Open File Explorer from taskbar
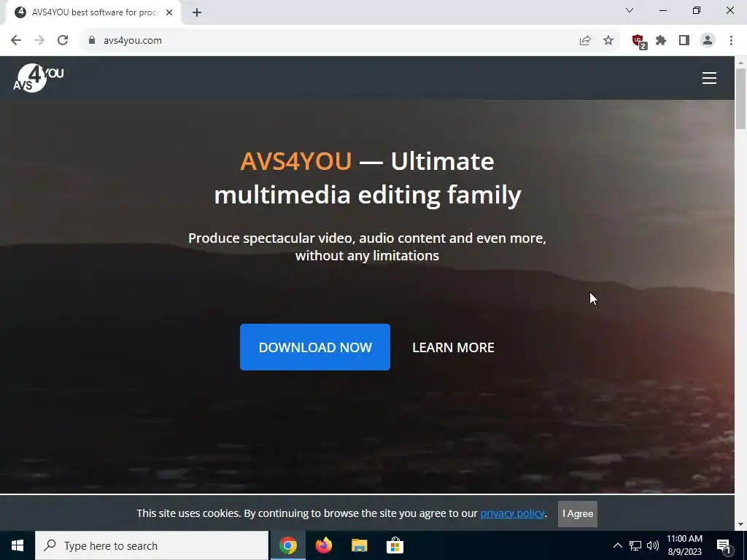This screenshot has height=560, width=747. click(359, 545)
